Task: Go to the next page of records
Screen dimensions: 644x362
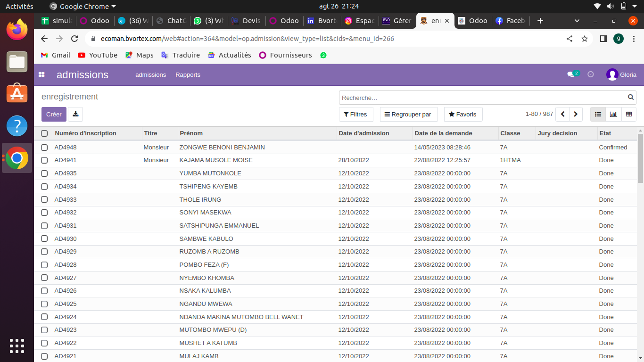Action: 576,114
